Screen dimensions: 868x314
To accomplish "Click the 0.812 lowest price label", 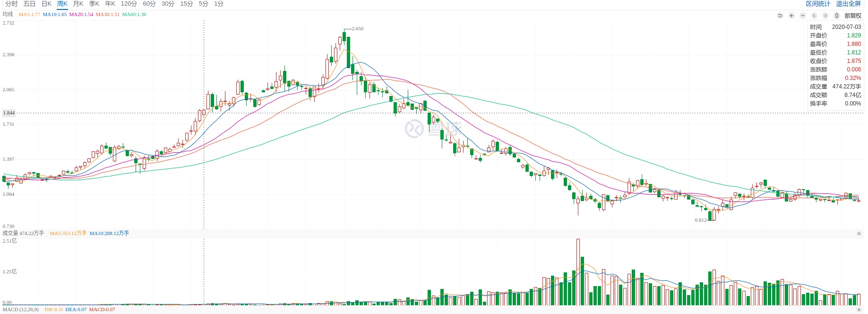I will pyautogui.click(x=701, y=220).
